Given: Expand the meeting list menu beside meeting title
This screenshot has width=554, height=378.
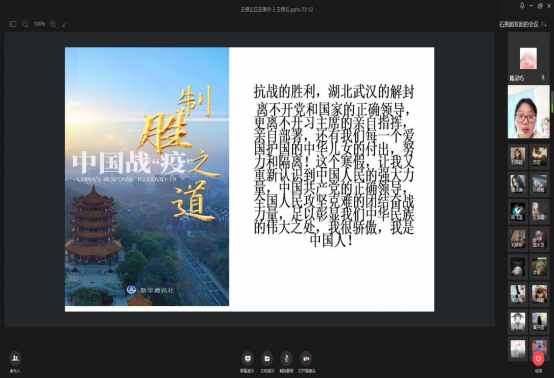Looking at the screenshot, I should (543, 24).
